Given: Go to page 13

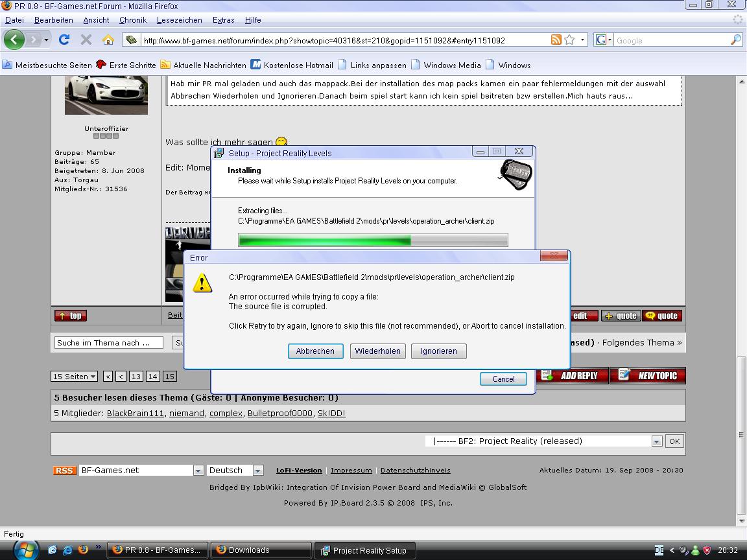Looking at the screenshot, I should 136,376.
